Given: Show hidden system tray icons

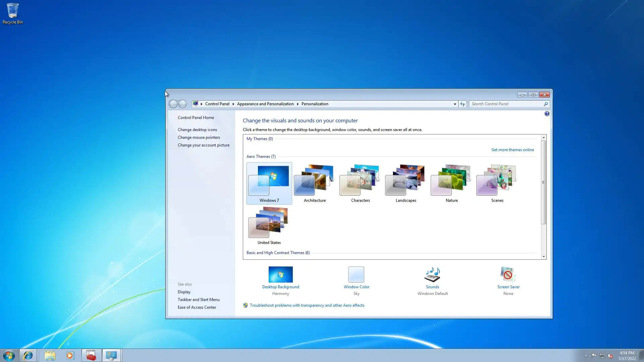Looking at the screenshot, I should 586,356.
